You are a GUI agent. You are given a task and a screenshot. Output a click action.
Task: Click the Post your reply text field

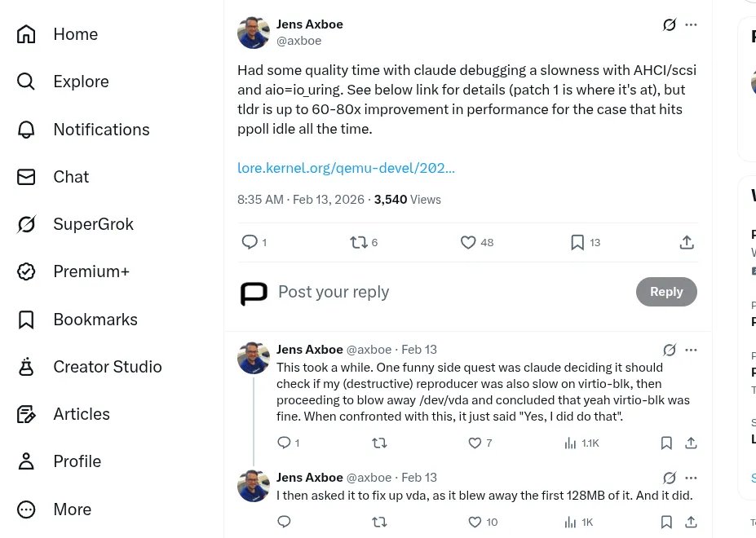334,292
